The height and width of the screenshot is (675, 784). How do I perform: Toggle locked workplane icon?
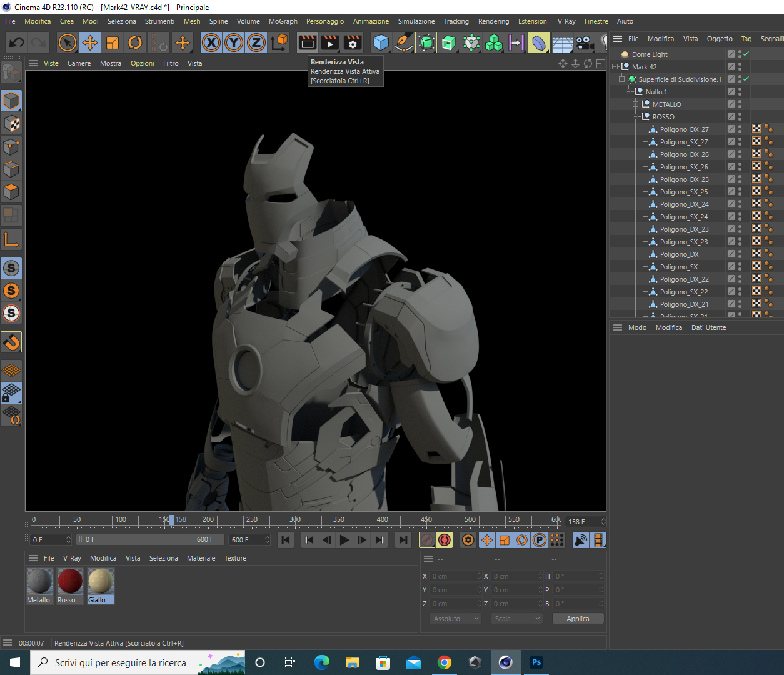click(11, 392)
